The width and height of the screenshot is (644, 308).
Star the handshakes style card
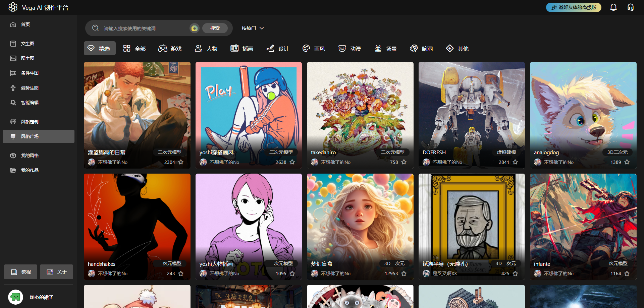[x=181, y=273]
